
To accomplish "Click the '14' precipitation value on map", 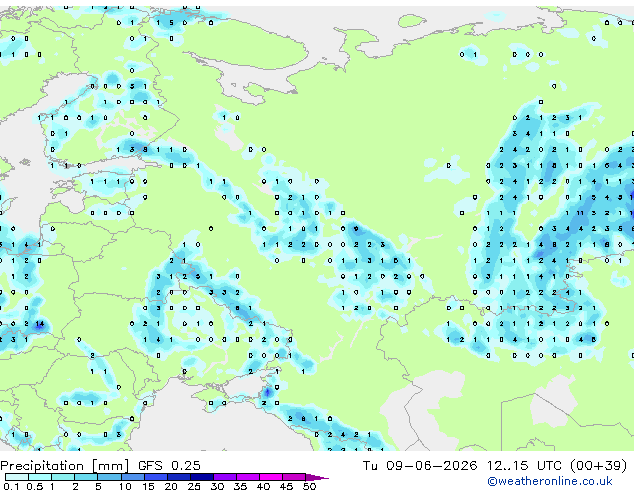I will click(x=40, y=323).
